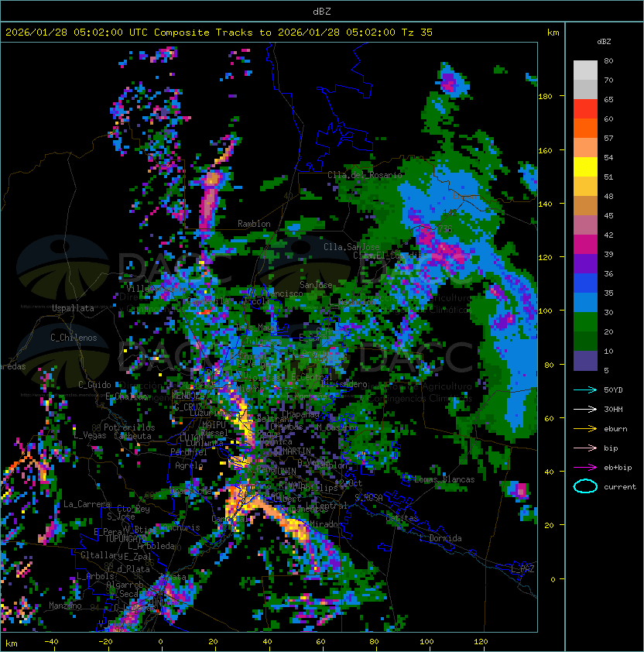Click the Agrelo place label

tap(189, 465)
